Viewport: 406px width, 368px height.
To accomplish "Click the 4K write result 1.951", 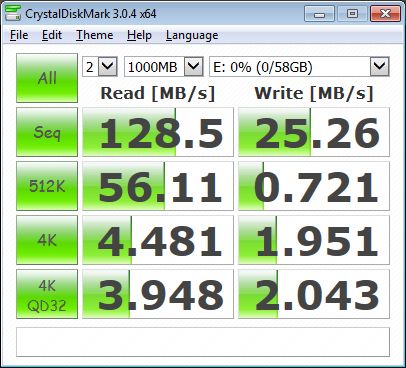I will pos(314,240).
